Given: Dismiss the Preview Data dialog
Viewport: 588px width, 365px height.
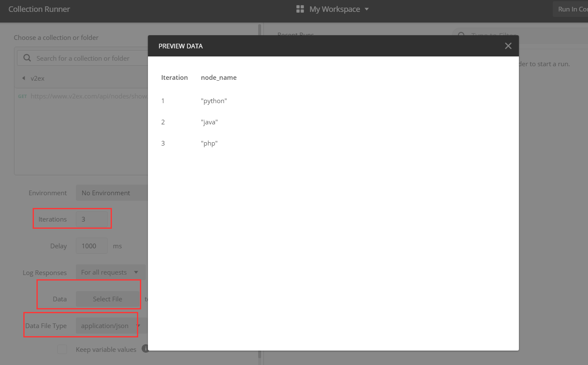Looking at the screenshot, I should [x=508, y=45].
